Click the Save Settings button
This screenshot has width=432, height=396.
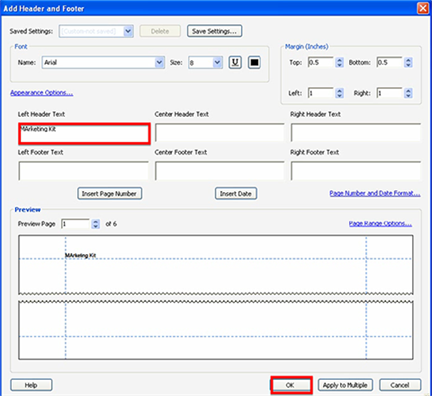click(214, 31)
